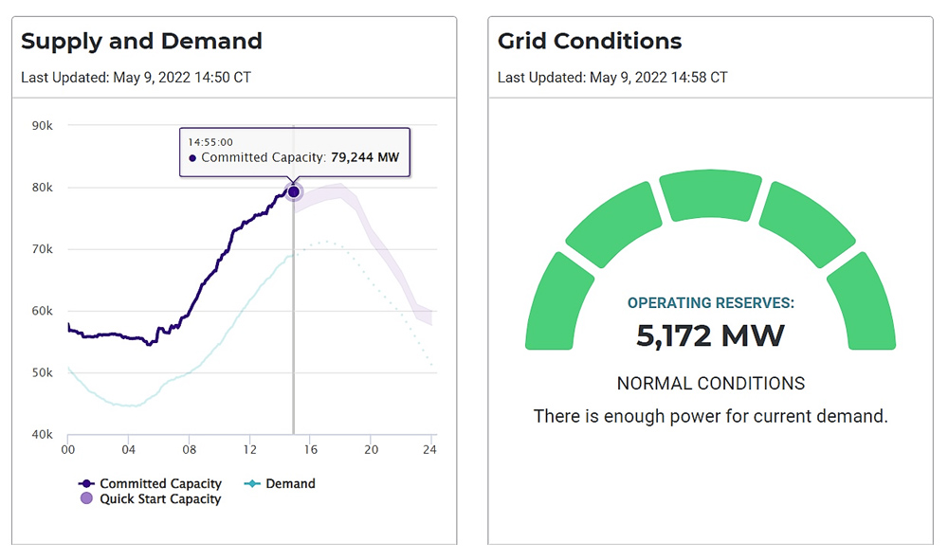Switch to the Supply and Demand panel
The width and height of the screenshot is (948, 560).
(141, 42)
